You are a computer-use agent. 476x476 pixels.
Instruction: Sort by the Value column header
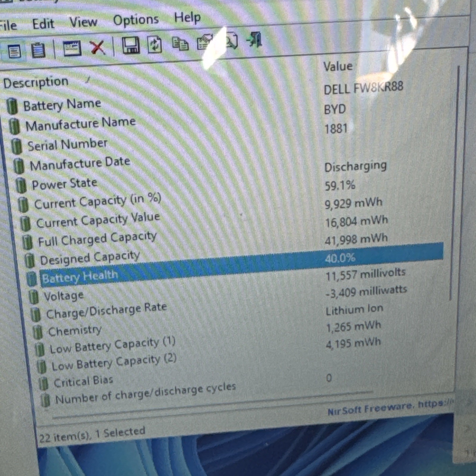click(338, 66)
